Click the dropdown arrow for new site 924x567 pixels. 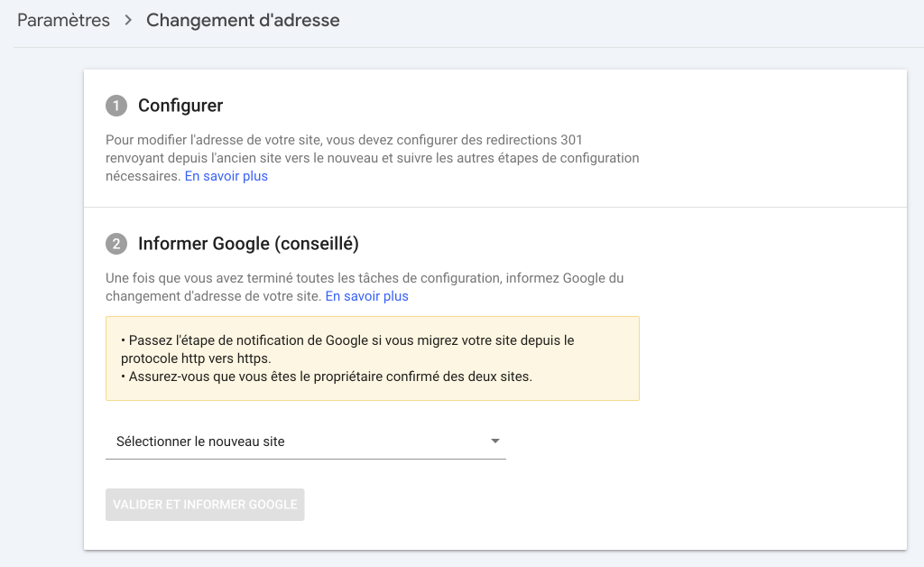[494, 442]
